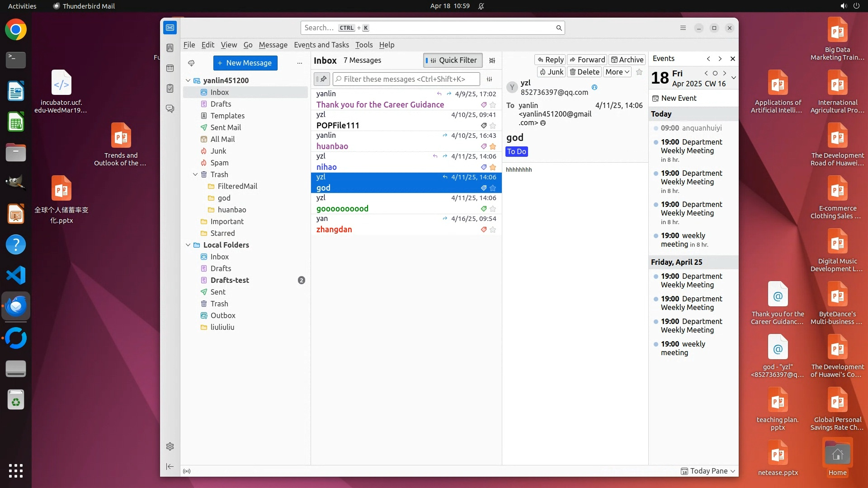868x488 pixels.
Task: Click the blue To Do tag label
Action: [x=516, y=151]
